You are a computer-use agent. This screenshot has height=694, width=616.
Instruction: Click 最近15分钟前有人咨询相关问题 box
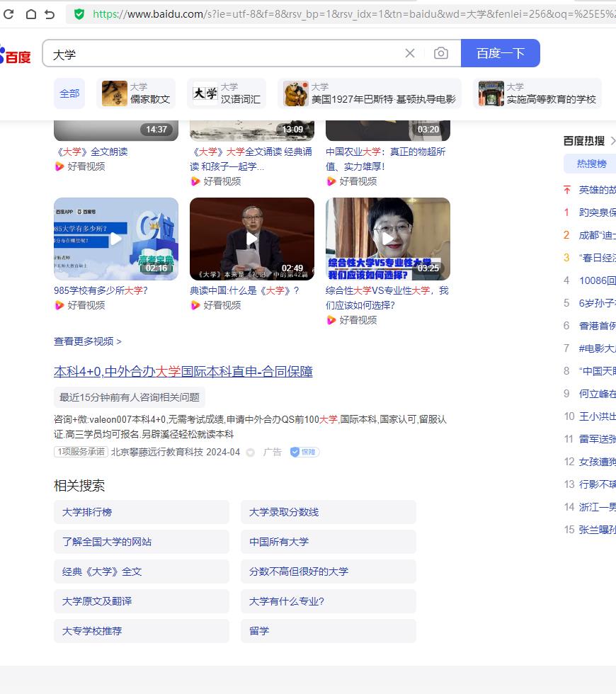pos(130,397)
